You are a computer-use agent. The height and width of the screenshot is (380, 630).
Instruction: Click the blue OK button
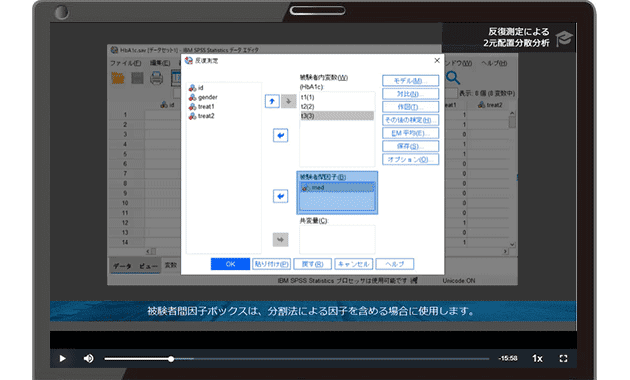coord(230,264)
